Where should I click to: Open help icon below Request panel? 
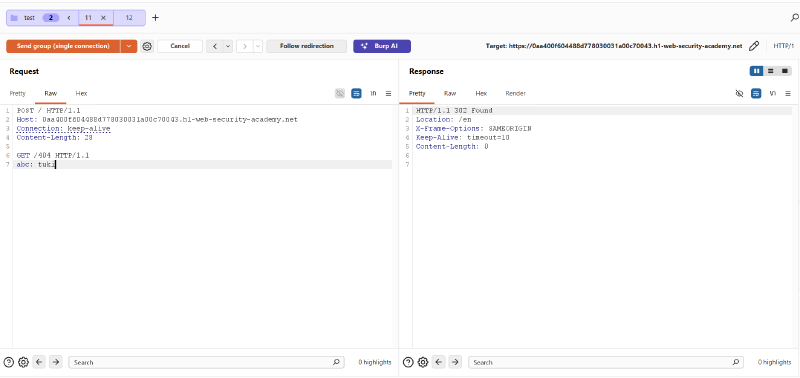(8, 363)
